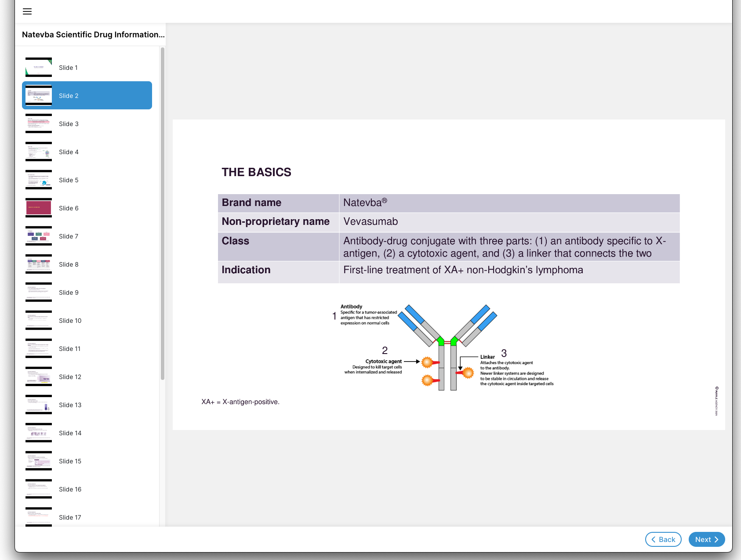Select Slide 12 in the list
741x560 pixels.
pos(70,377)
